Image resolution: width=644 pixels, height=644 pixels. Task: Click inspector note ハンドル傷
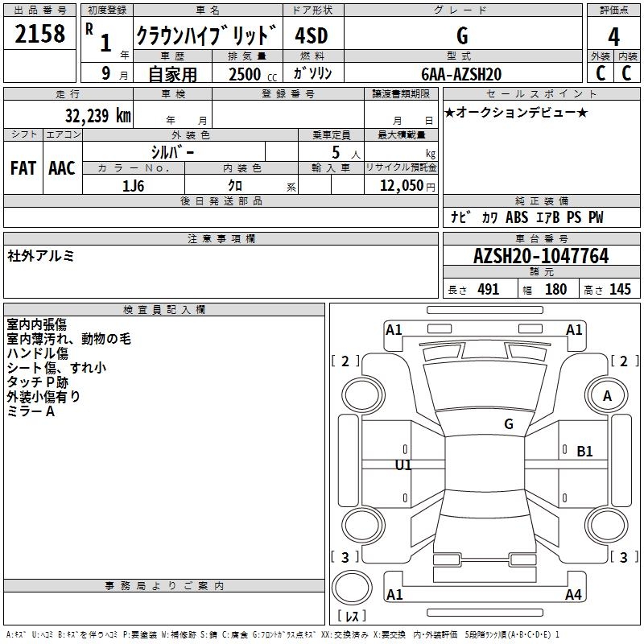(x=37, y=353)
